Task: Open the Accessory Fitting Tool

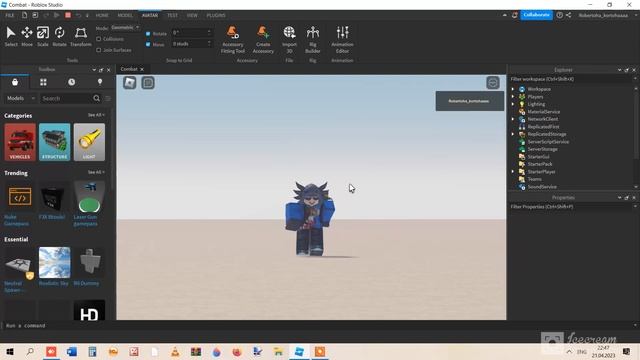Action: [233, 40]
